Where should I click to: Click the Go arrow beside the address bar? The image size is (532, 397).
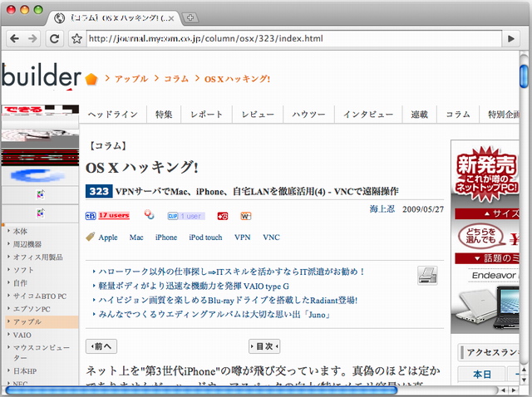coord(511,39)
